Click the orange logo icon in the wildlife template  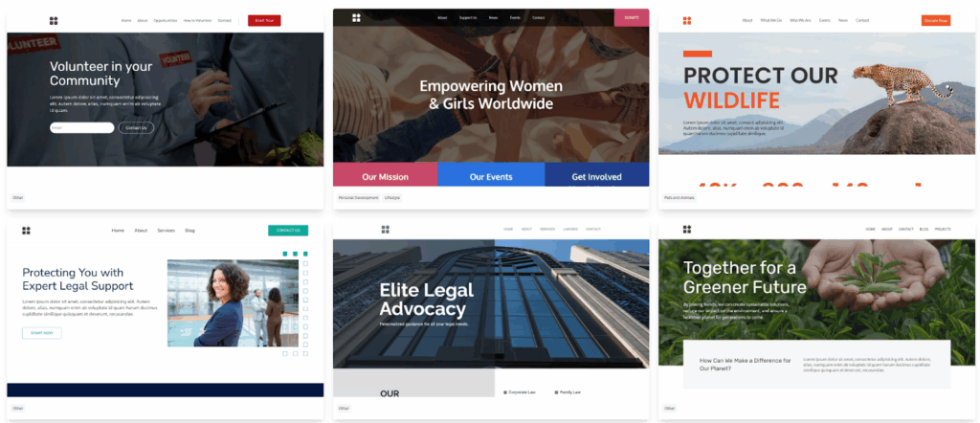pyautogui.click(x=687, y=21)
